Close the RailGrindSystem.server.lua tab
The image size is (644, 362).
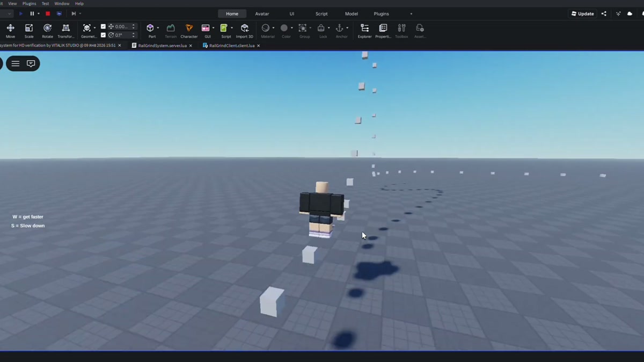tap(191, 46)
